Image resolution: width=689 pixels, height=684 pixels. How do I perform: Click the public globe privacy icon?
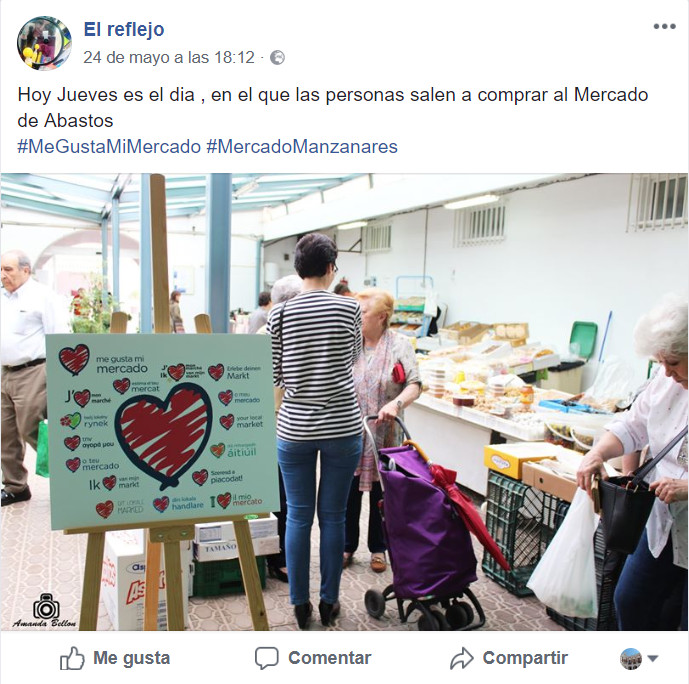point(277,58)
